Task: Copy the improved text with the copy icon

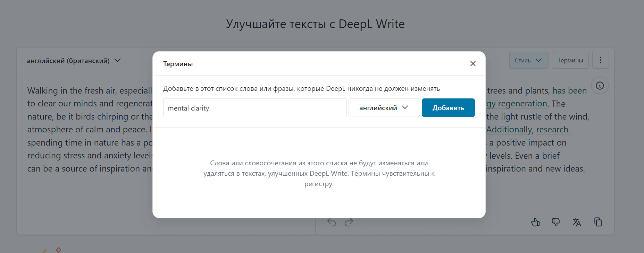Action: coord(598,222)
